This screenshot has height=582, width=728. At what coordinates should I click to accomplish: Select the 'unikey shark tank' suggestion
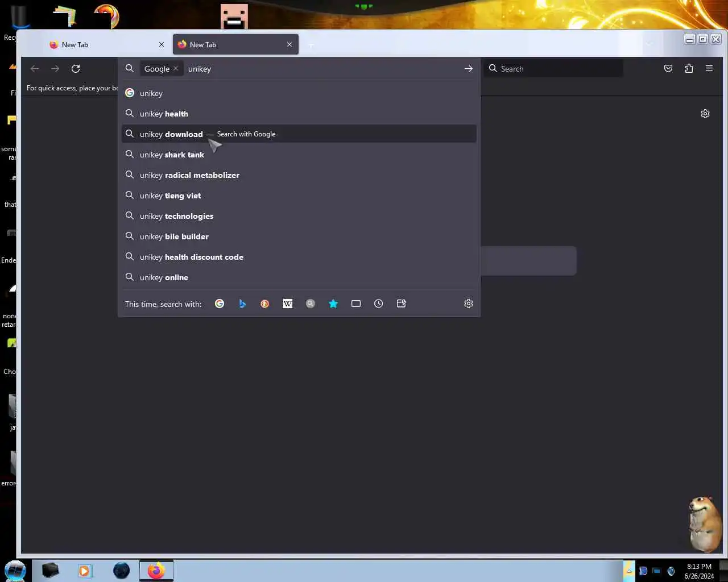(x=299, y=155)
